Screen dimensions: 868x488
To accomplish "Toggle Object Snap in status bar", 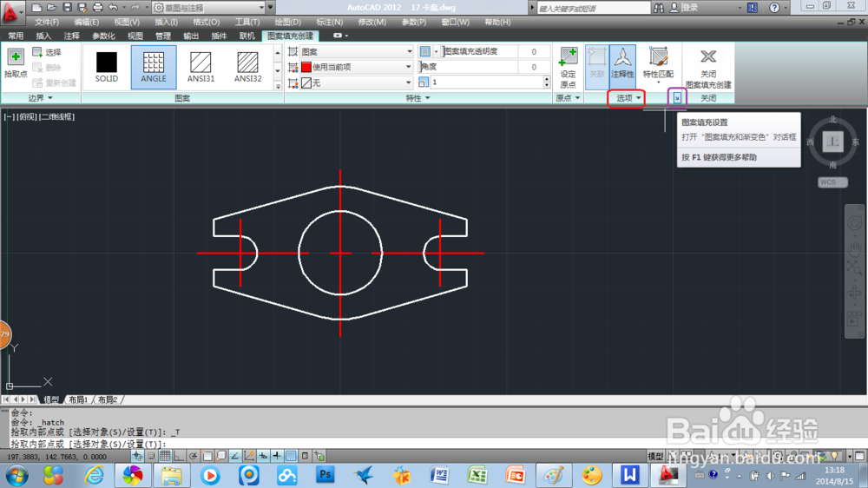I will pyautogui.click(x=207, y=456).
